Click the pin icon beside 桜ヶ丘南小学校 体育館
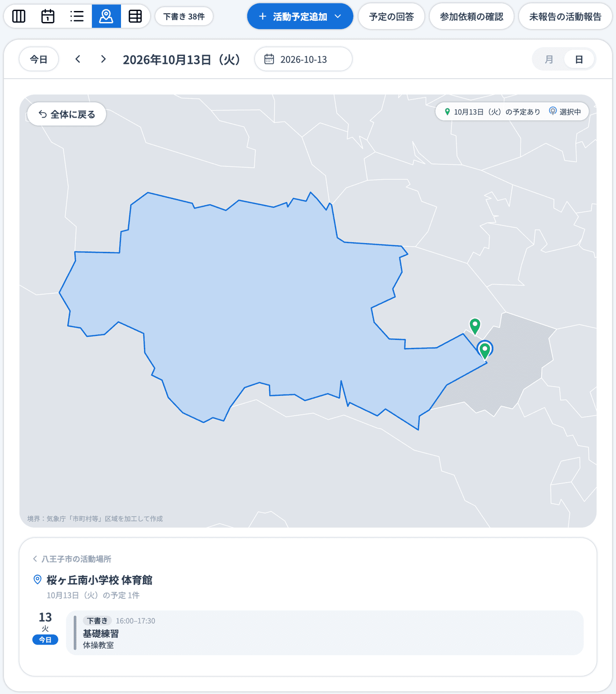Screen dimensions: 616x694 pyautogui.click(x=38, y=580)
